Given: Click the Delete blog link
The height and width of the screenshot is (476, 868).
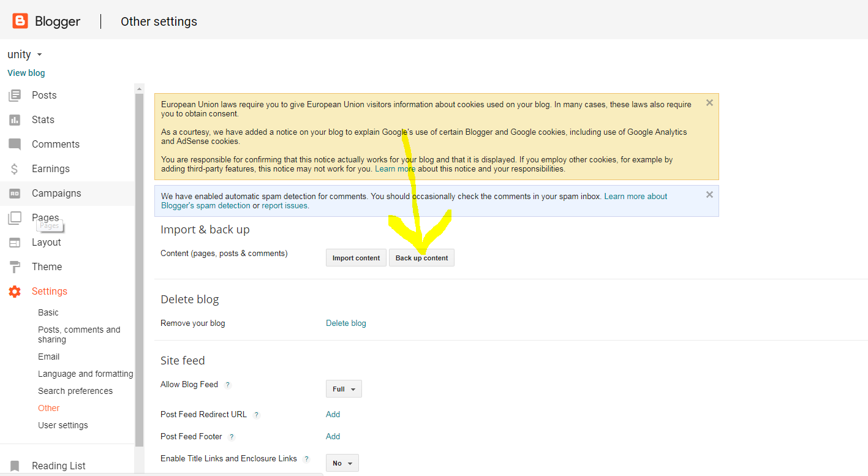Looking at the screenshot, I should [346, 323].
